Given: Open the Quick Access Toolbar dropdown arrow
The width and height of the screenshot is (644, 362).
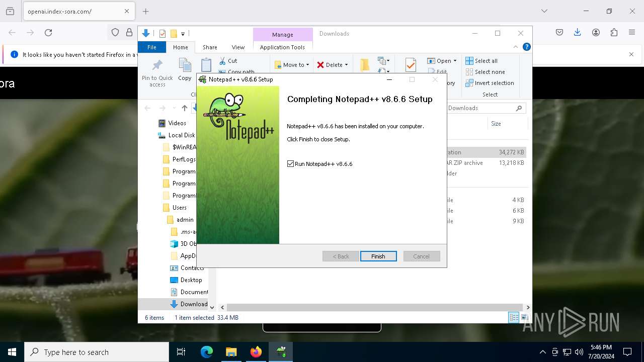Looking at the screenshot, I should [x=183, y=34].
